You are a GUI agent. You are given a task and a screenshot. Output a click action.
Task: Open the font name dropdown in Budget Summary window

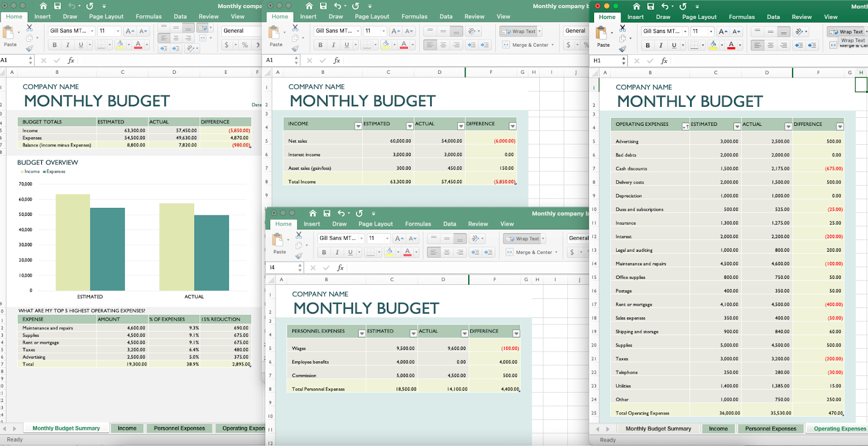click(x=92, y=31)
